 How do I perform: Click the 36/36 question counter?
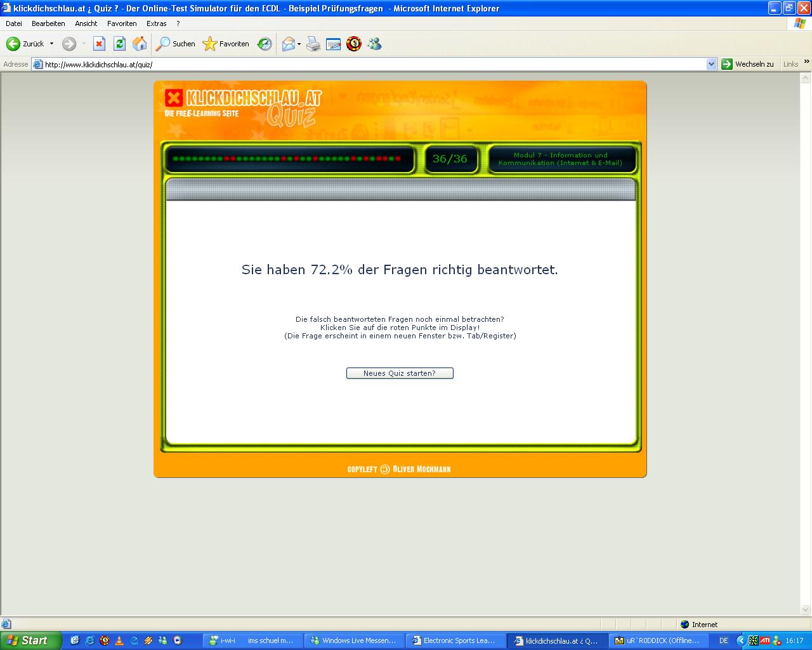[450, 159]
